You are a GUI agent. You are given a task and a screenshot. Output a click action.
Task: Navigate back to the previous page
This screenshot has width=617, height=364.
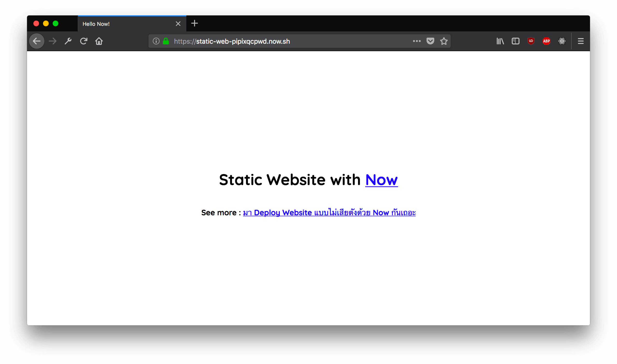[x=36, y=41]
